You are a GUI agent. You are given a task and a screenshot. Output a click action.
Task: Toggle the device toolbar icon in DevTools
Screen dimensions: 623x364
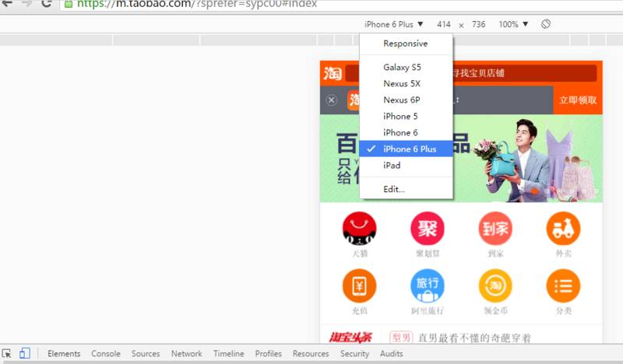point(25,353)
